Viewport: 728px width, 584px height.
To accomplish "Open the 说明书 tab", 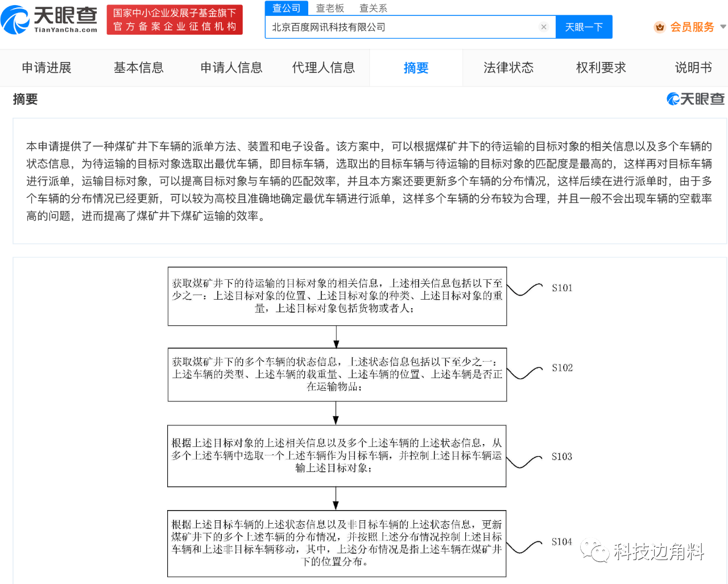I will 693,68.
